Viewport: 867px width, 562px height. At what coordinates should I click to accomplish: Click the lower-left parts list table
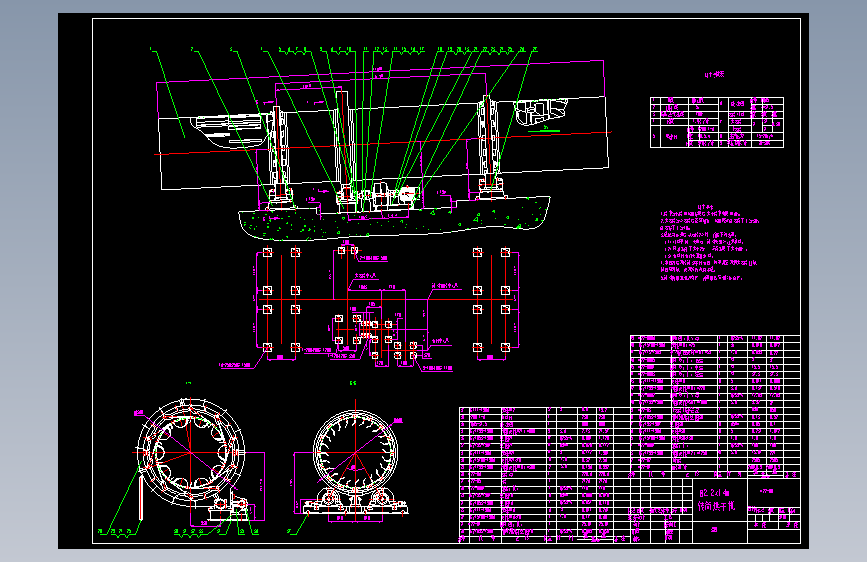point(545,475)
